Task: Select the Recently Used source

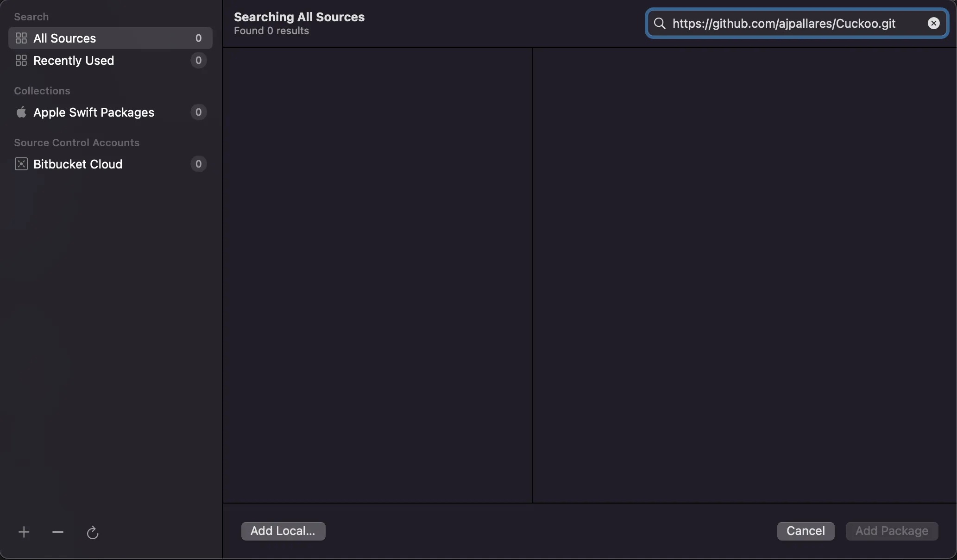Action: (74, 61)
